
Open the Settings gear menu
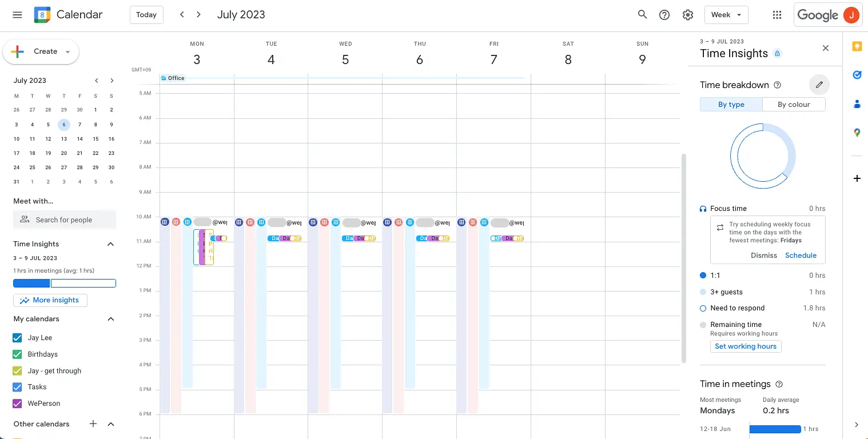(x=688, y=15)
